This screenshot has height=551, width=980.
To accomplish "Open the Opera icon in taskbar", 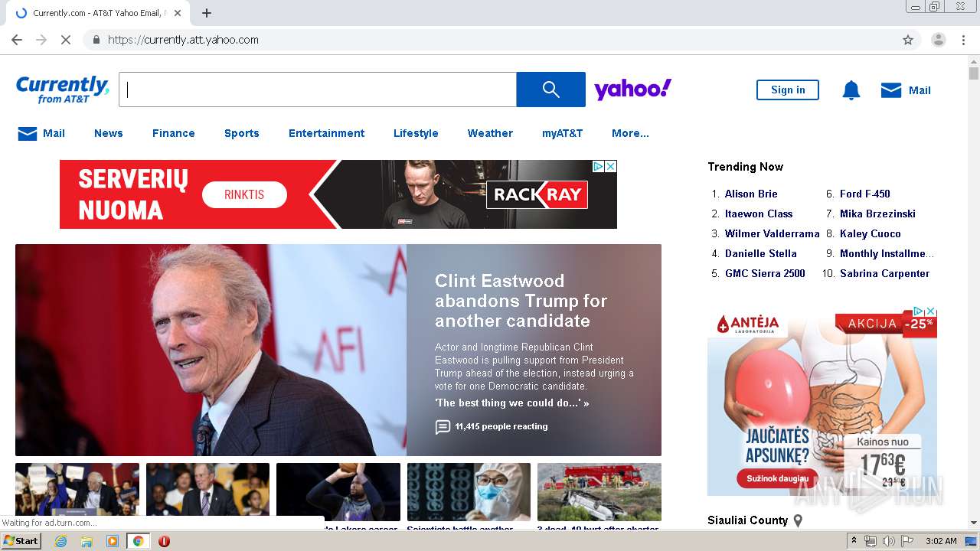I will pyautogui.click(x=164, y=541).
